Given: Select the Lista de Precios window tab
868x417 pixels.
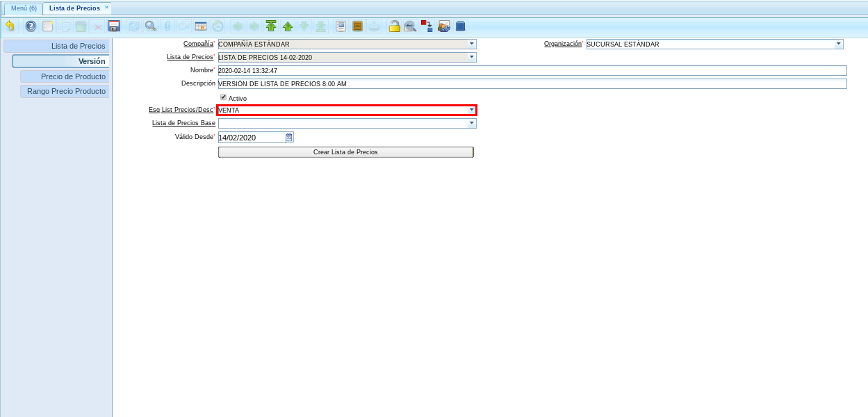Looking at the screenshot, I should [x=74, y=8].
